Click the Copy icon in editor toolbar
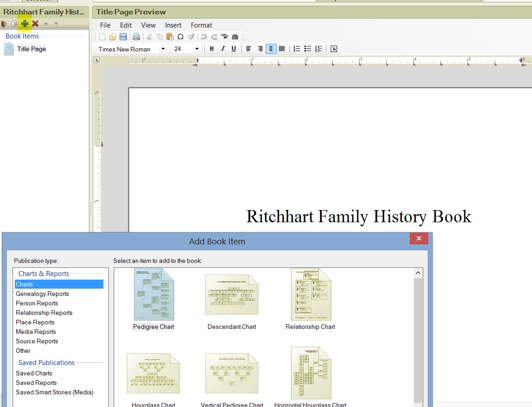 click(159, 37)
